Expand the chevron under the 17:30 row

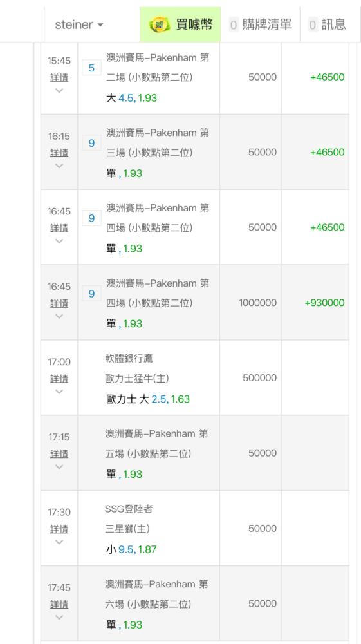[59, 542]
